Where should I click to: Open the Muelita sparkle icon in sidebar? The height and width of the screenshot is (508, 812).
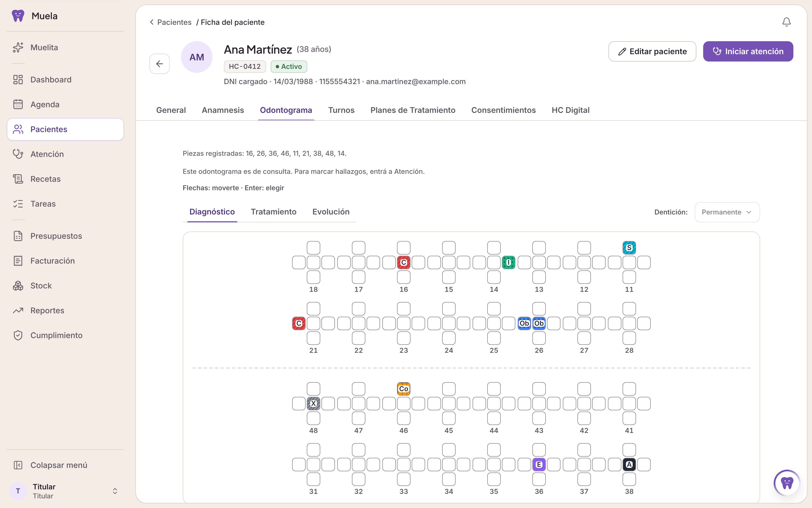[x=18, y=47]
